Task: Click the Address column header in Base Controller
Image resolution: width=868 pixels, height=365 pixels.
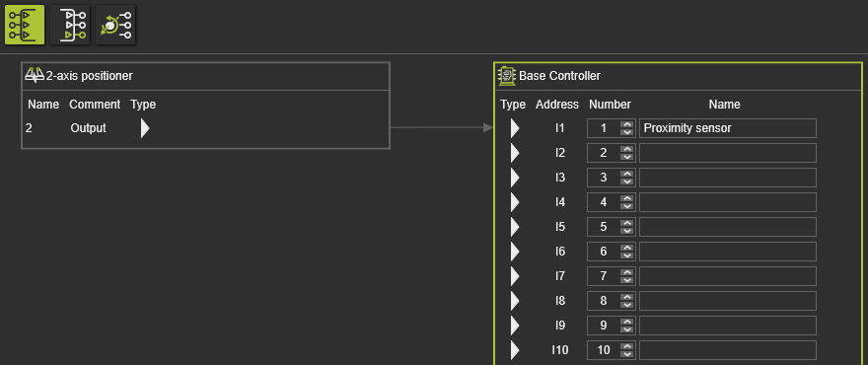Action: [557, 105]
